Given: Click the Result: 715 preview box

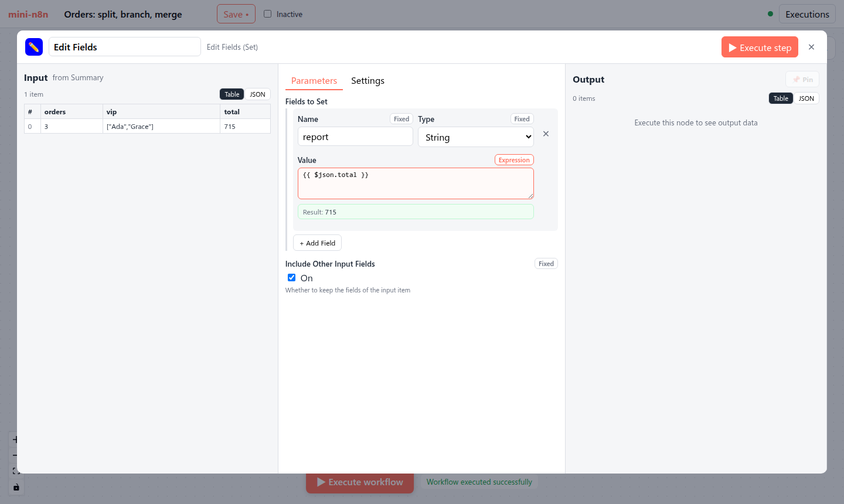Looking at the screenshot, I should [x=416, y=212].
